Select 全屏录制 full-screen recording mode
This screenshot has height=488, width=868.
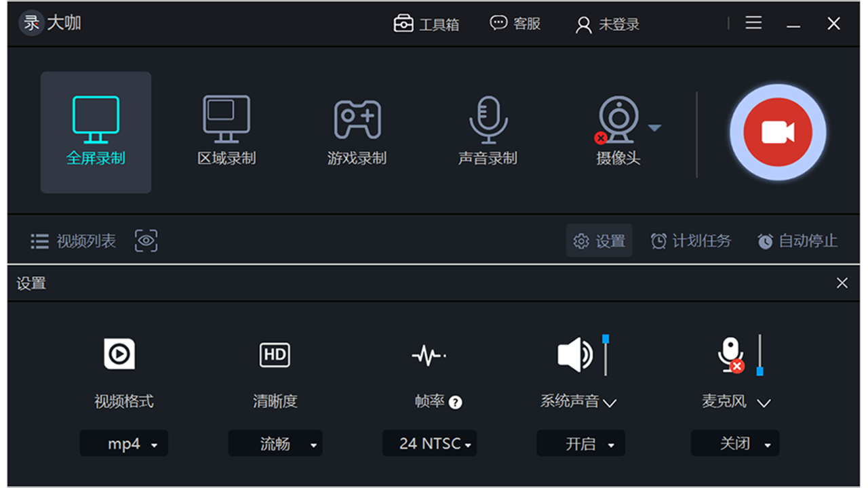(96, 132)
